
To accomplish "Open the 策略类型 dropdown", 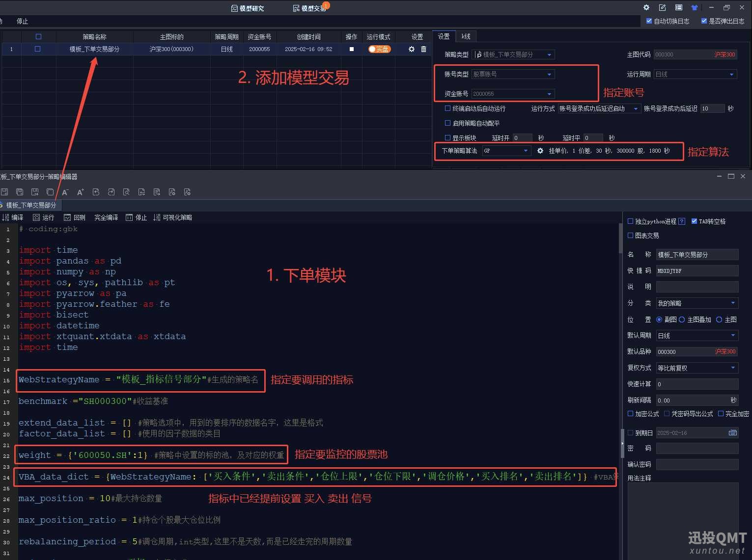I will (x=513, y=54).
